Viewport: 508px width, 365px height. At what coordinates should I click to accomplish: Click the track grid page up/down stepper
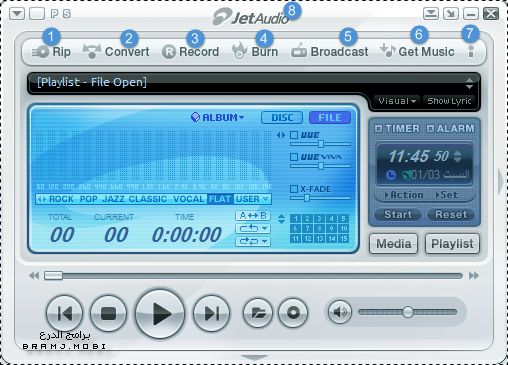pyautogui.click(x=281, y=219)
